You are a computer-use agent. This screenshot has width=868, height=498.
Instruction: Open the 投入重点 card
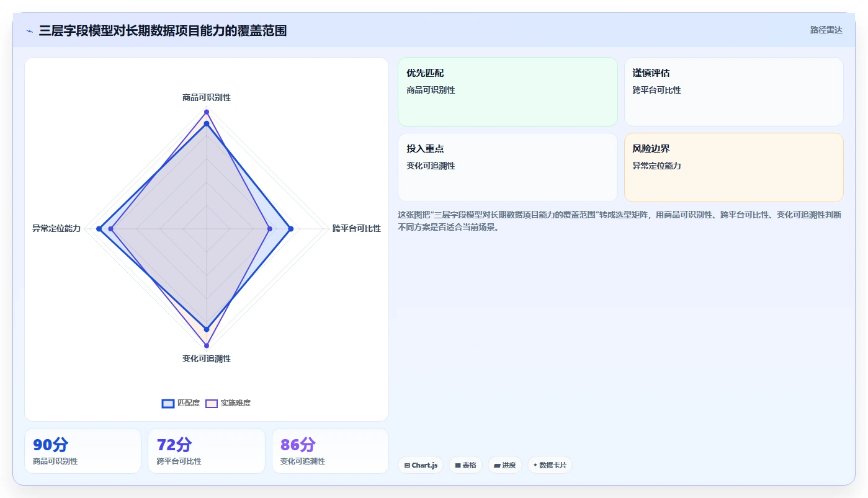[x=508, y=167]
